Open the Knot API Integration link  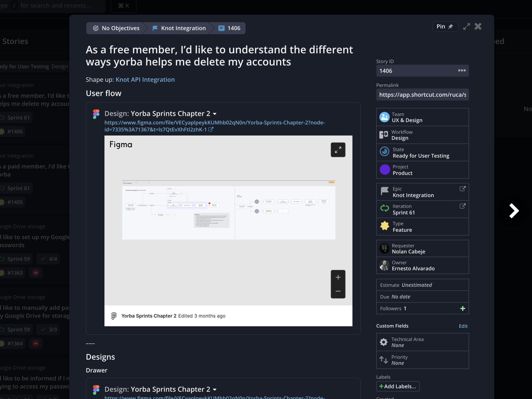tap(145, 80)
